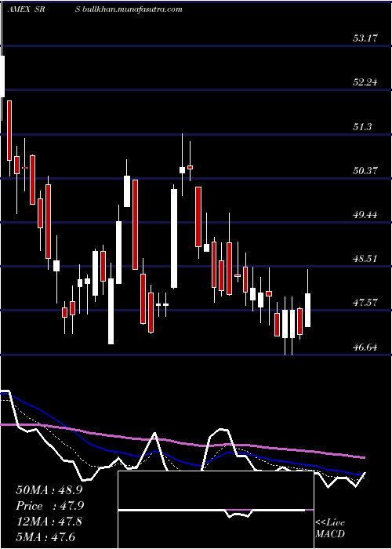Click the 53.17 price level label
The width and height of the screenshot is (392, 549).
[x=365, y=38]
